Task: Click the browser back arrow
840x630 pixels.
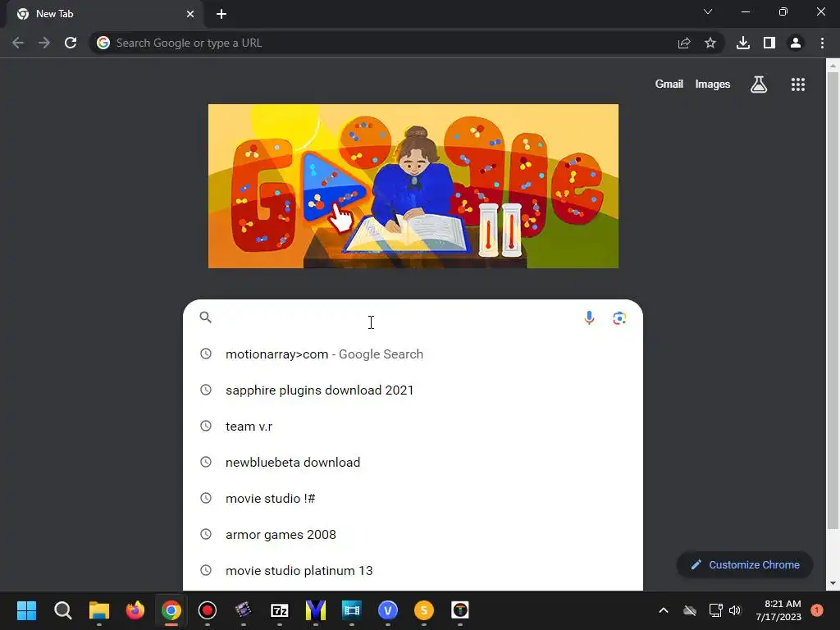Action: tap(18, 43)
